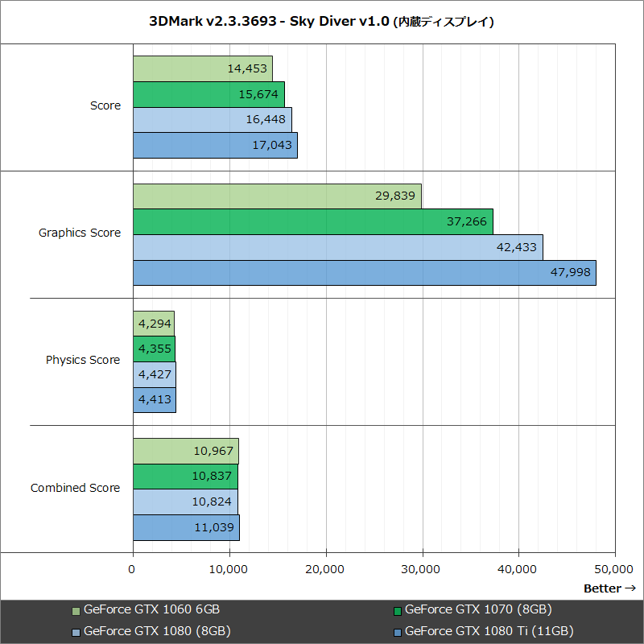Click the x-axis label 20,000
Viewport: 644px width, 644px height.
tap(325, 569)
